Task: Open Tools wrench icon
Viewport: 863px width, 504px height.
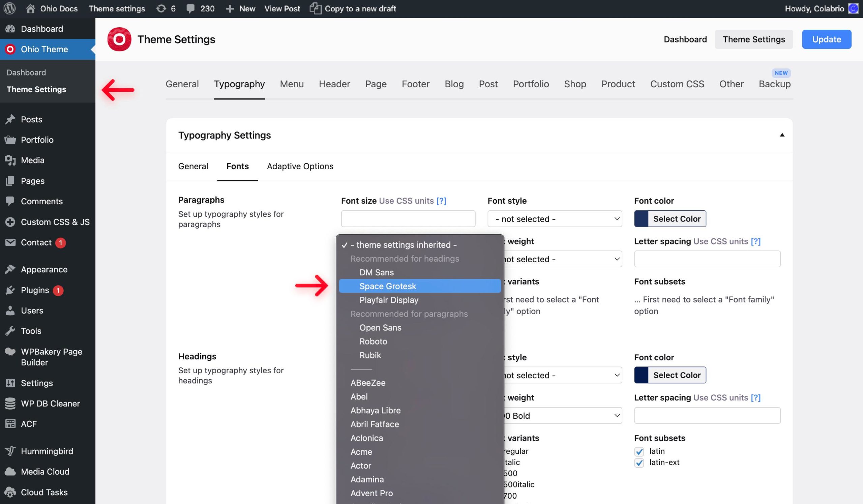Action: [x=10, y=331]
